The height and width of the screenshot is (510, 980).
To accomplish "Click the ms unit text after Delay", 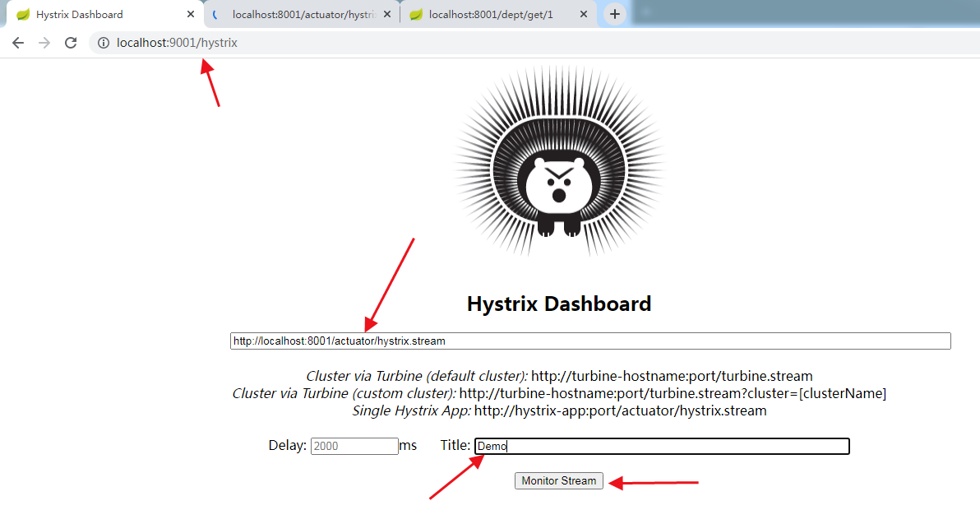I will pos(408,446).
